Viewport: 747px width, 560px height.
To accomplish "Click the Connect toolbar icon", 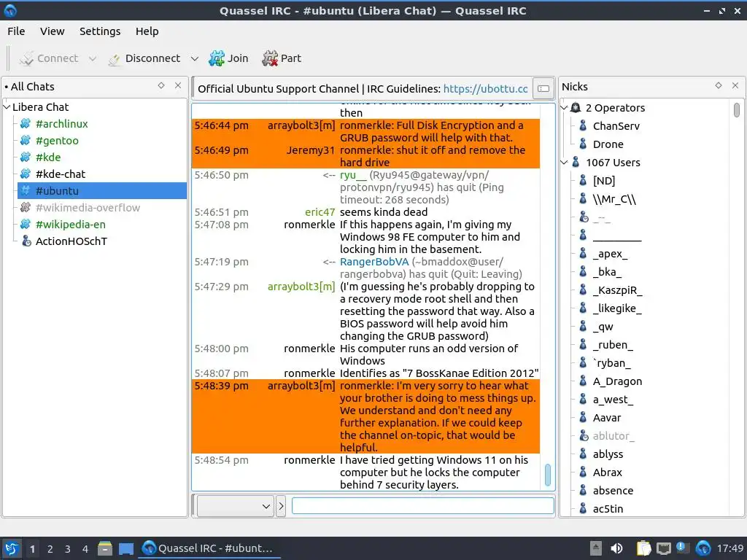I will pos(26,58).
